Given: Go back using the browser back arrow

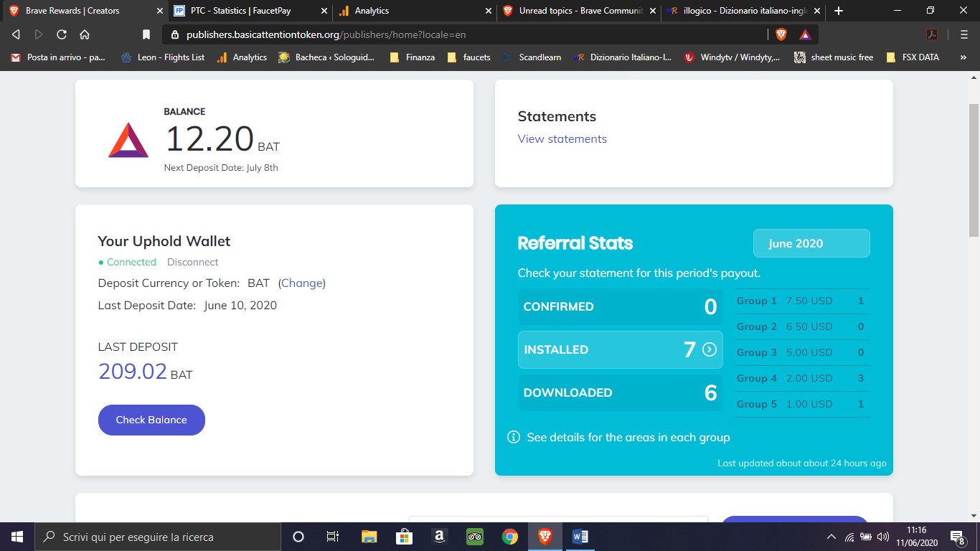Looking at the screenshot, I should (17, 34).
